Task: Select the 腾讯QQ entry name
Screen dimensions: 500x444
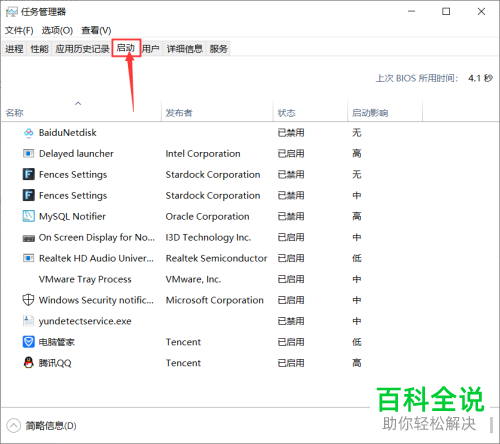Action: click(55, 363)
